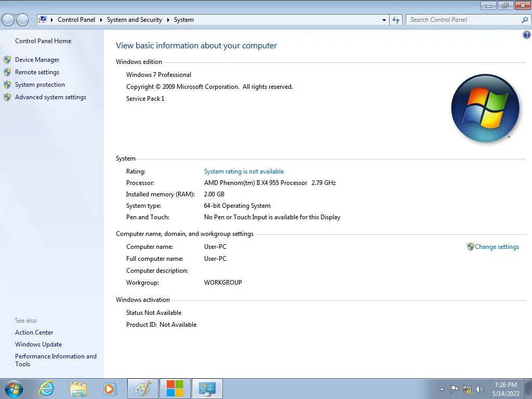This screenshot has height=399, width=532.
Task: Click the Refresh button in address bar
Action: point(396,20)
